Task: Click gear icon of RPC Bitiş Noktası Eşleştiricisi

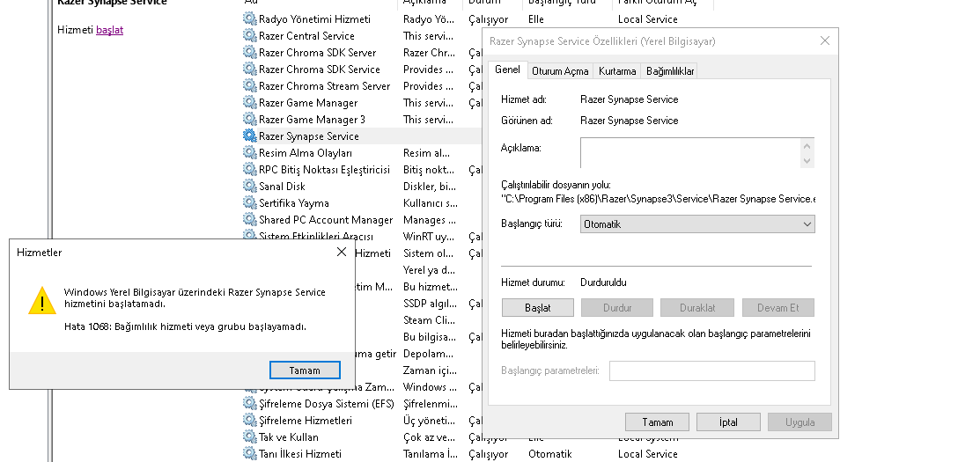Action: [249, 169]
